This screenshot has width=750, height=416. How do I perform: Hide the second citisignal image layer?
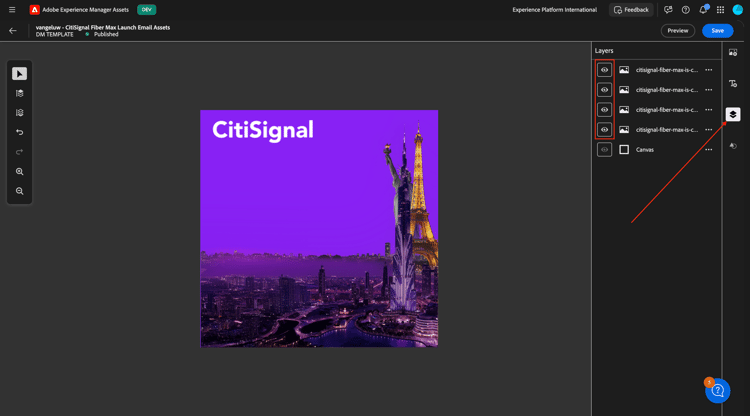[605, 90]
